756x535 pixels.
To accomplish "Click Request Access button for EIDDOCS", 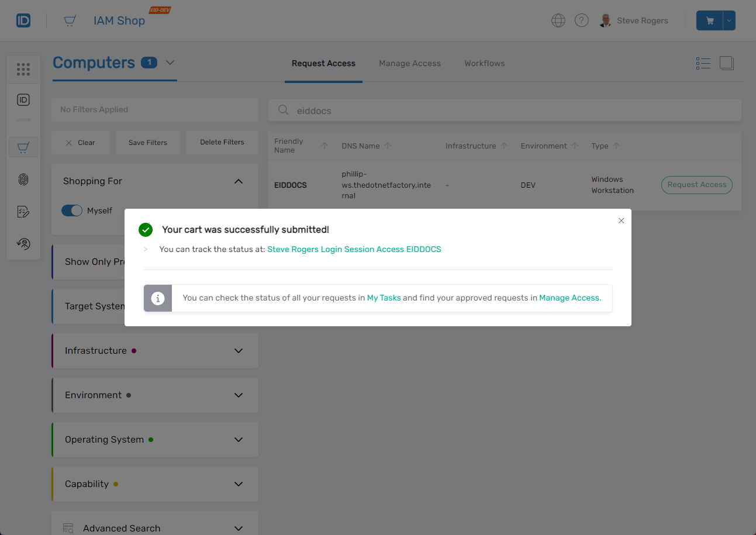I will [x=696, y=185].
